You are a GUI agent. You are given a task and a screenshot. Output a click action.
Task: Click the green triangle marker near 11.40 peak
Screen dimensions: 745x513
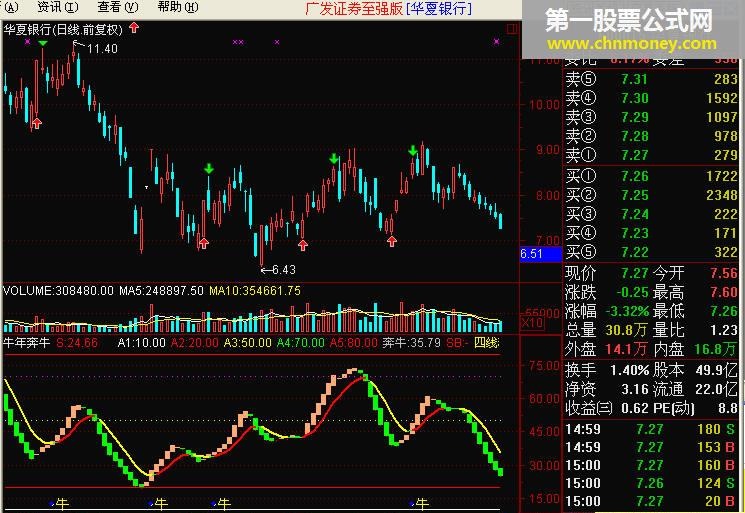click(43, 44)
